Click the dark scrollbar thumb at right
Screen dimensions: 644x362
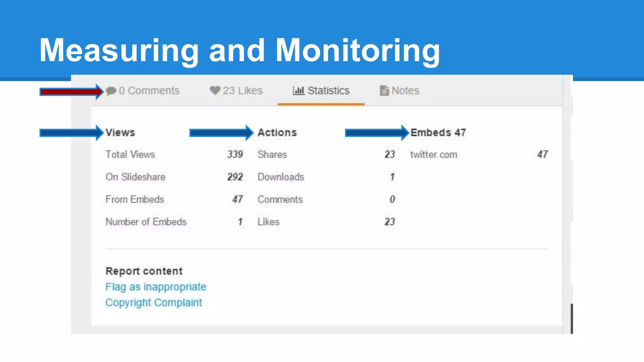[x=571, y=318]
